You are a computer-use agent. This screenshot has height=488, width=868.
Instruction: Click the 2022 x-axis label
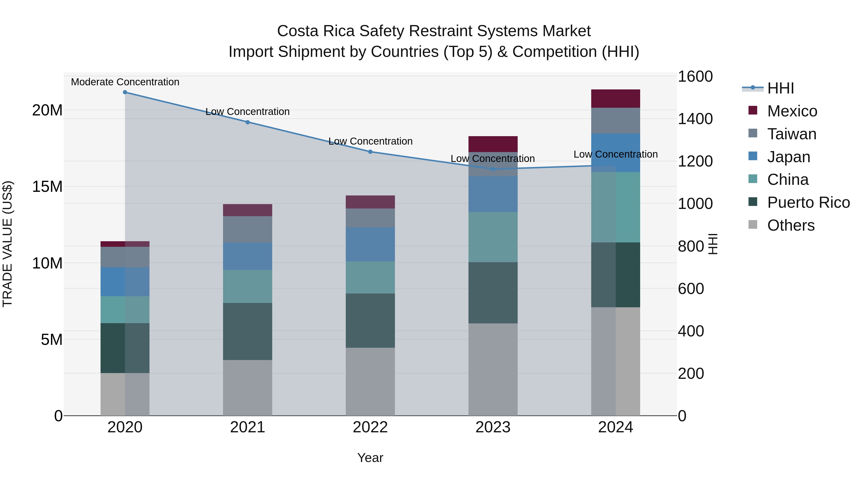[x=370, y=427]
